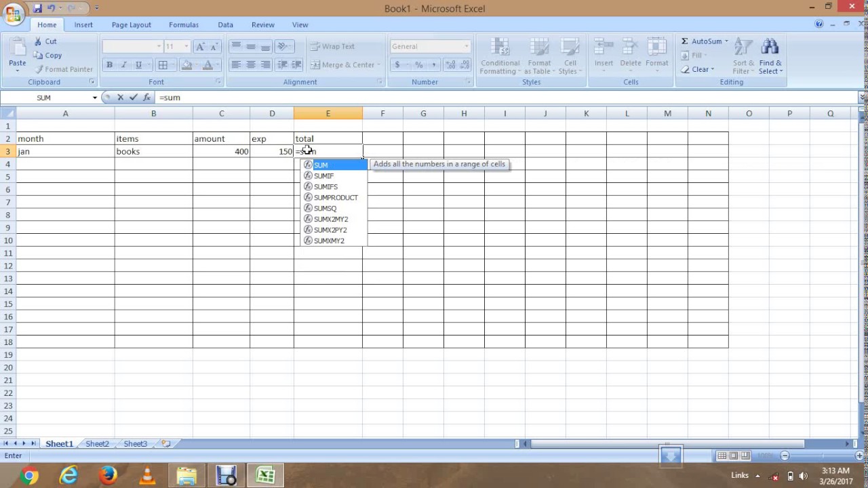Click the Borders icon

(x=163, y=65)
